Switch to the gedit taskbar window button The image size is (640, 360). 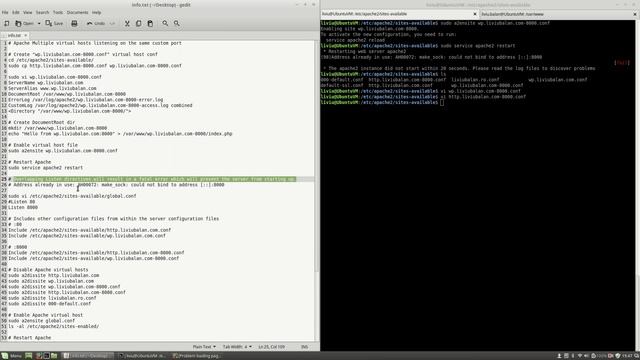pyautogui.click(x=88, y=356)
